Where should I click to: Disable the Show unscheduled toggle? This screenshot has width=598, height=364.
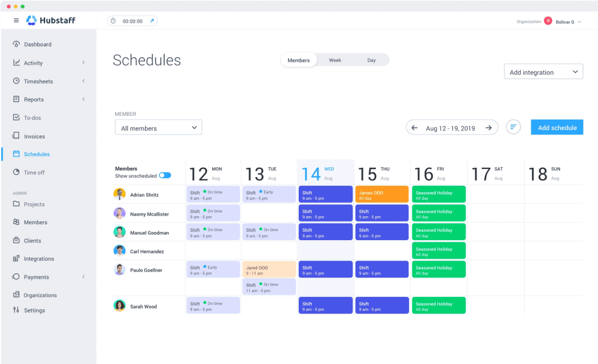[164, 175]
